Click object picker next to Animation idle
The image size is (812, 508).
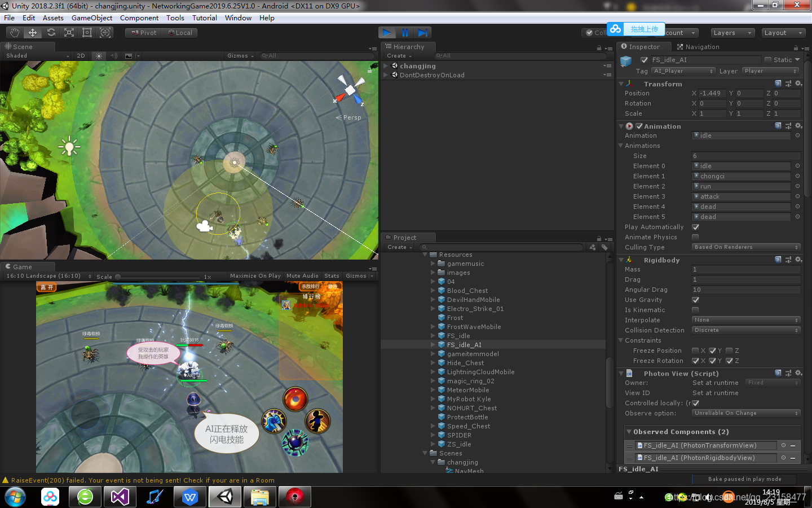(797, 135)
